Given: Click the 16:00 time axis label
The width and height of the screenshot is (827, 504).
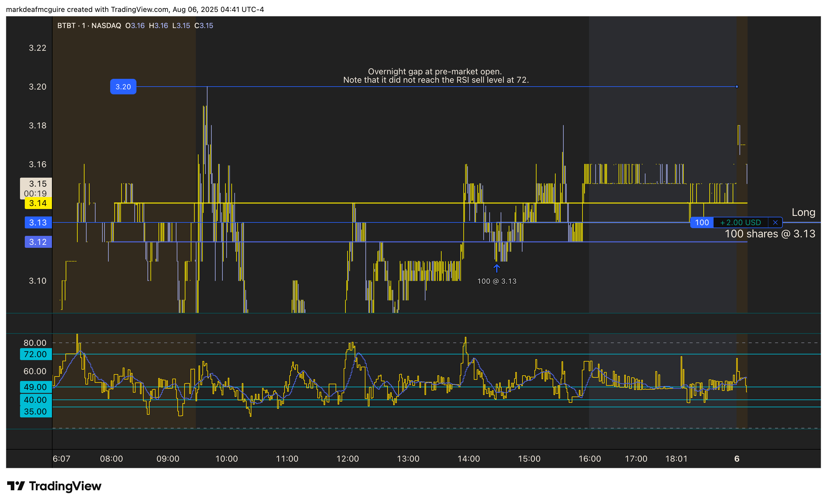Looking at the screenshot, I should 589,459.
